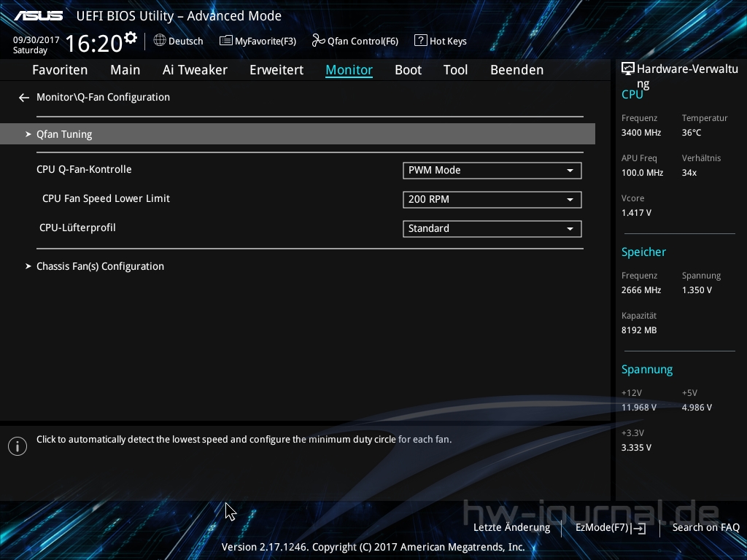Click the Verhältnis value 34x
This screenshot has height=560, width=747.
coord(689,173)
